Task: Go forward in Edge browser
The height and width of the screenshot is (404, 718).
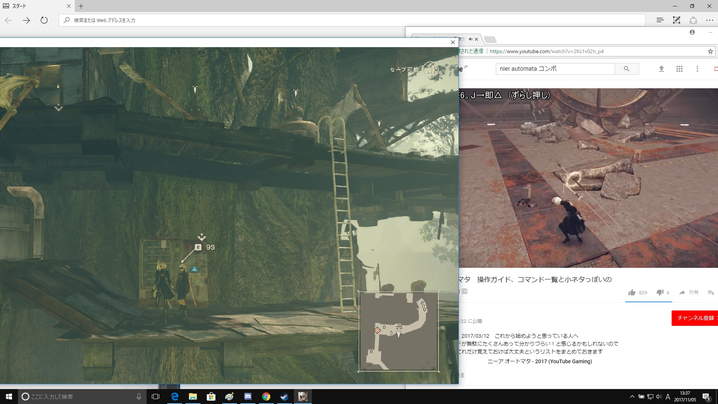Action: coord(26,20)
